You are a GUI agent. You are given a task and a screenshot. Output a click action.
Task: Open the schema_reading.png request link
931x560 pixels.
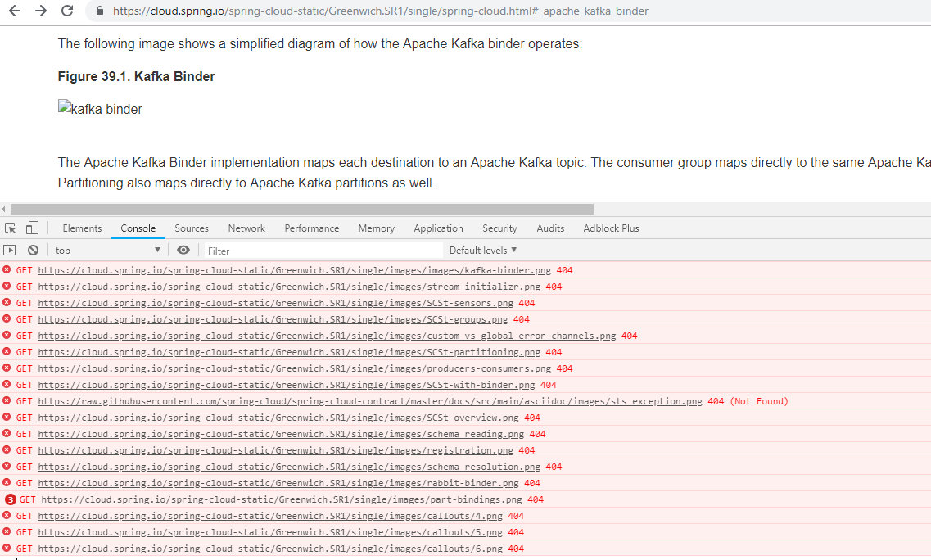coord(281,434)
